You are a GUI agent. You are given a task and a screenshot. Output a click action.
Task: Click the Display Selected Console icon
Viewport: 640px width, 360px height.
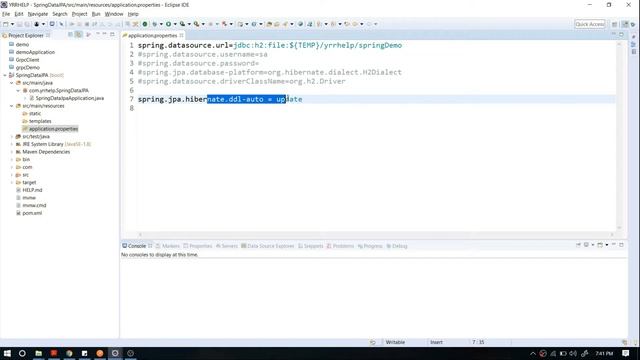click(x=586, y=244)
